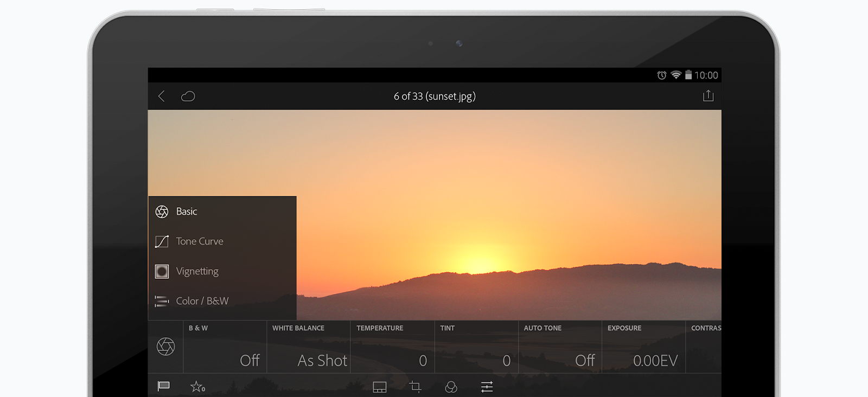Open adjustment group aperture icon beside B & W
868x397 pixels.
tap(165, 346)
